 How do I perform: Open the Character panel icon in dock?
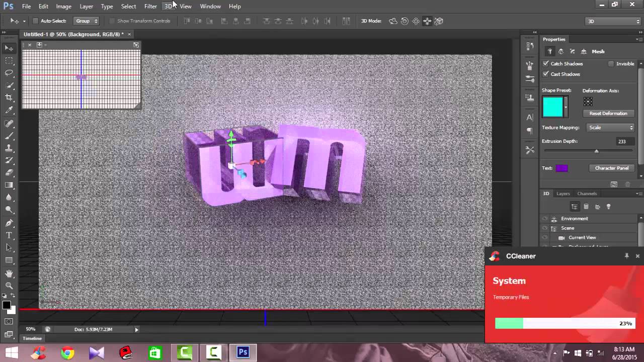tap(530, 118)
